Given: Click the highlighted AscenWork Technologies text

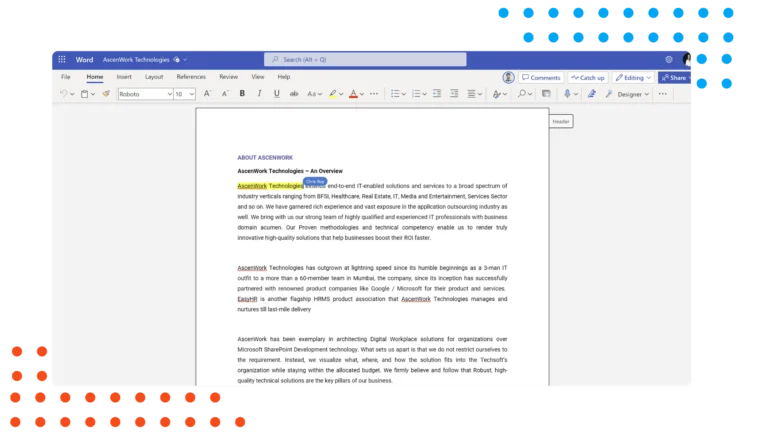Looking at the screenshot, I should [x=270, y=186].
